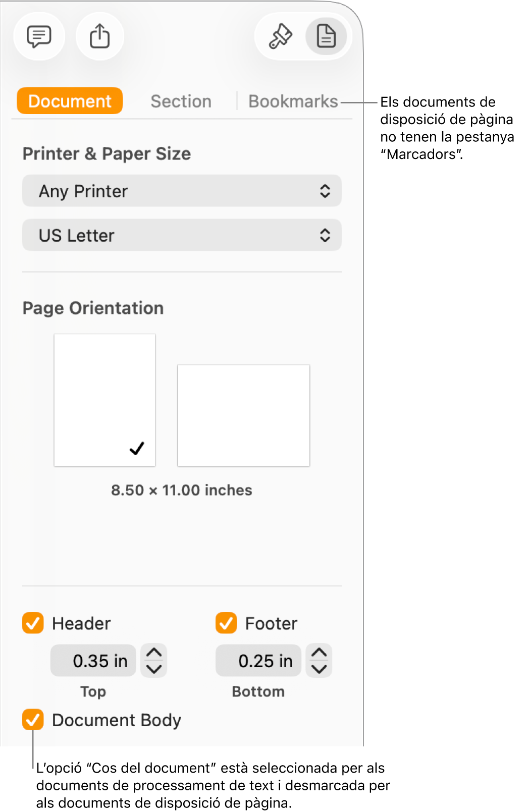Open the Bookmarks tab
Screen dimensions: 529x812
click(293, 101)
